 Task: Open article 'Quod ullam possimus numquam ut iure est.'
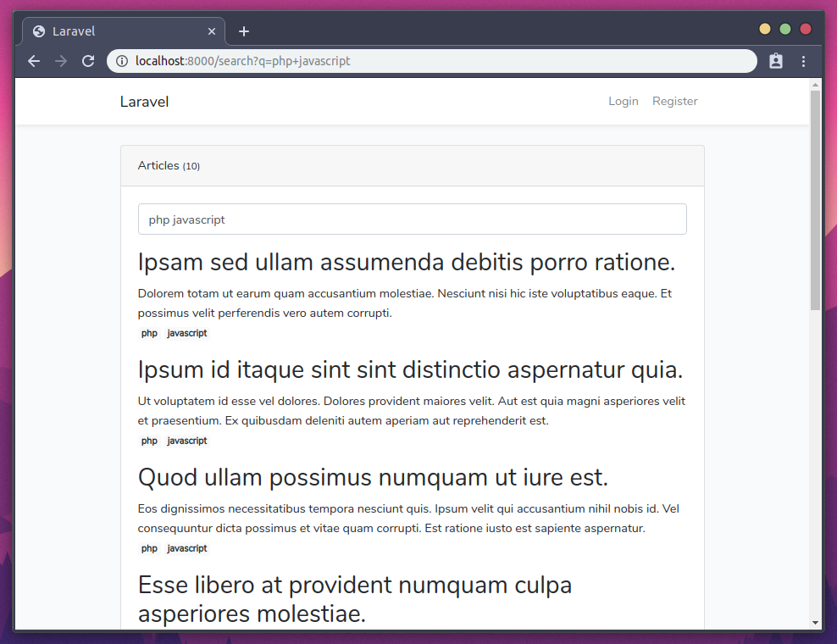373,477
